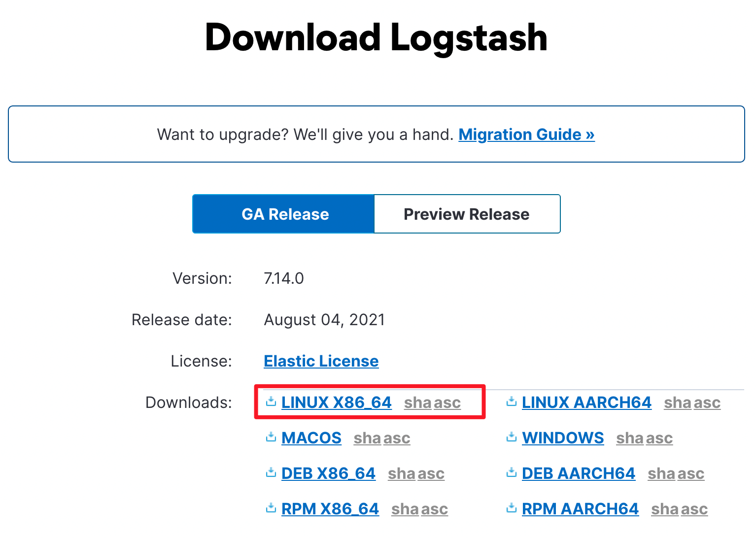Open asc signature for LINUX X86_64
The height and width of the screenshot is (538, 756).
point(447,403)
